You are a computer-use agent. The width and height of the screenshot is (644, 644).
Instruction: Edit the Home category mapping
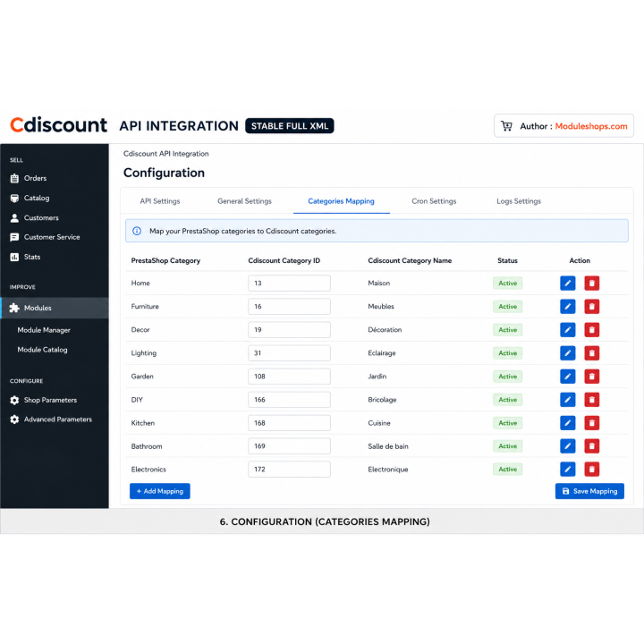[567, 283]
